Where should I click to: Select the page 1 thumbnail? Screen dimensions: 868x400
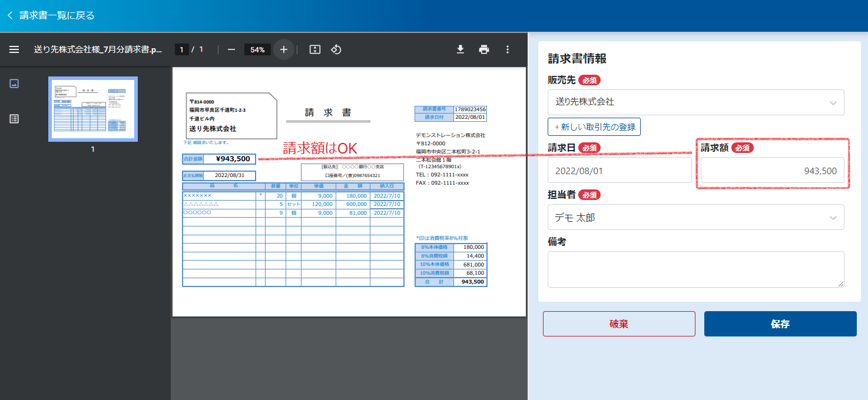pos(93,109)
